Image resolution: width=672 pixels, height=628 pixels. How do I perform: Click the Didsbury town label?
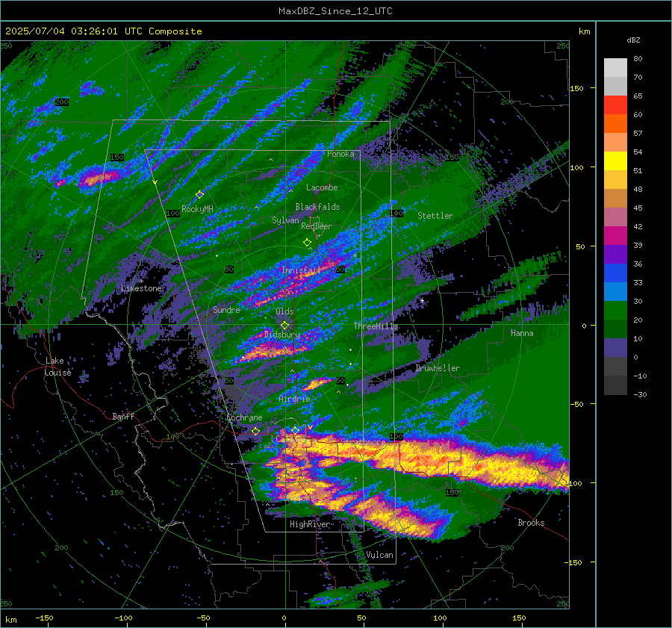click(x=282, y=334)
